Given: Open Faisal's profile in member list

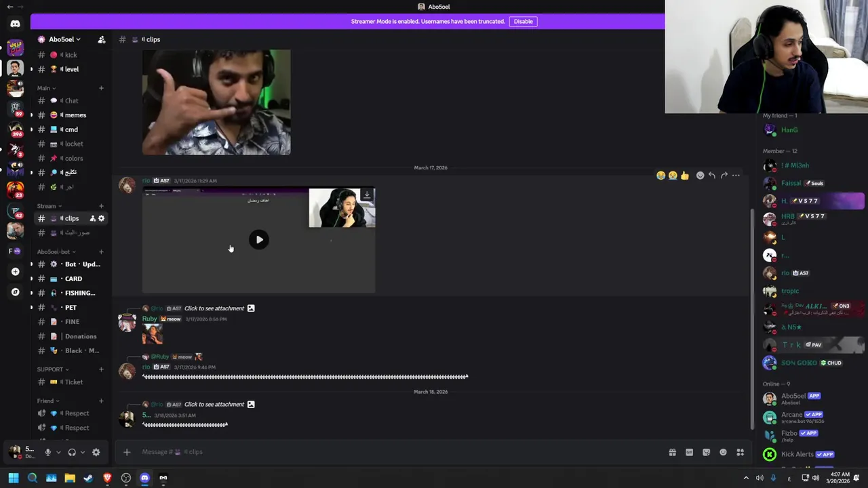Looking at the screenshot, I should (812, 183).
